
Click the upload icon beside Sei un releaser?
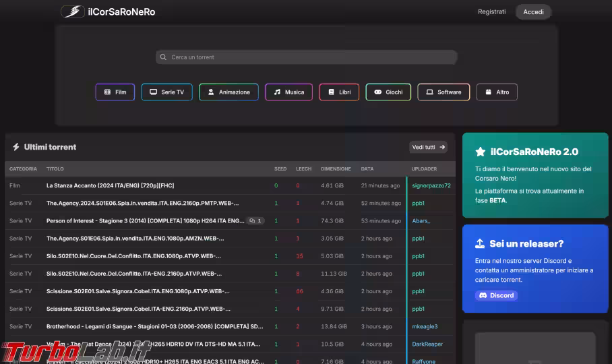click(480, 243)
